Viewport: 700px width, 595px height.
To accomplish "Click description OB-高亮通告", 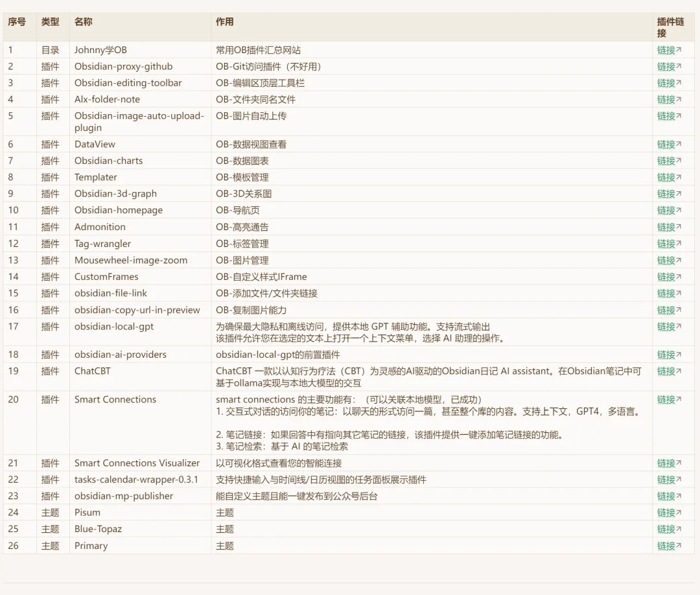I will point(242,227).
